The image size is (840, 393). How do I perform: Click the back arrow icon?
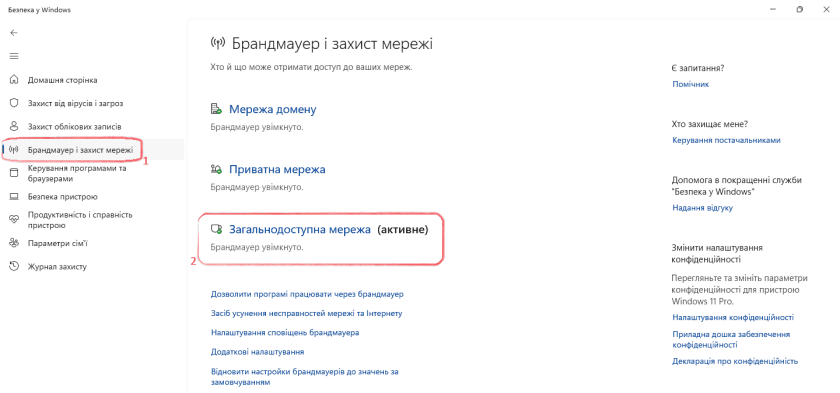(14, 33)
